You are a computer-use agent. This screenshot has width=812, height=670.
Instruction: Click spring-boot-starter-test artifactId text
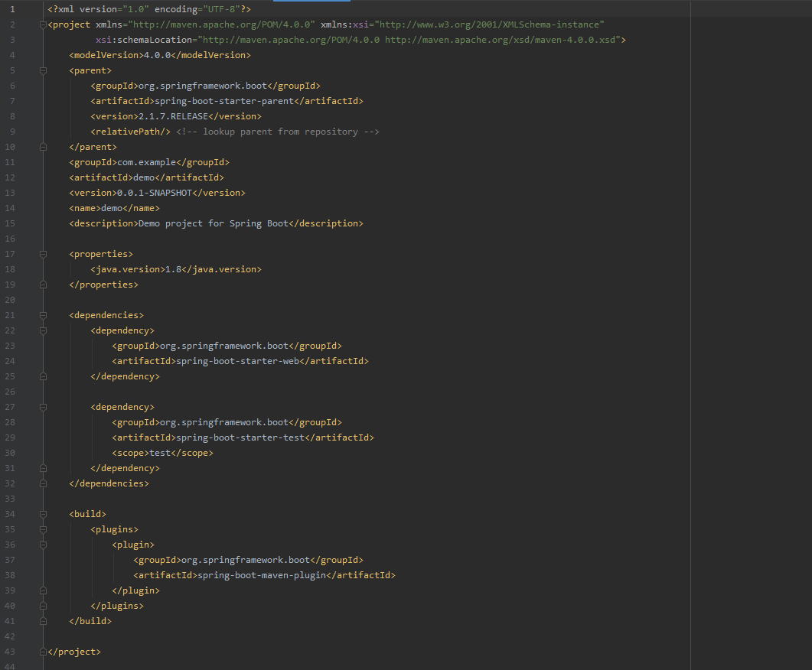click(x=240, y=437)
